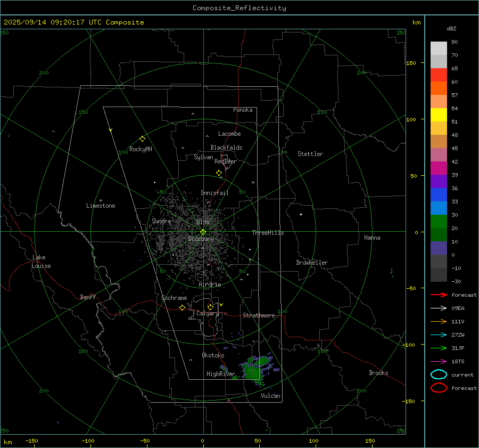Click the yellow radar site marker at Didsbury
Image resolution: width=479 pixels, height=448 pixels.
pos(203,232)
